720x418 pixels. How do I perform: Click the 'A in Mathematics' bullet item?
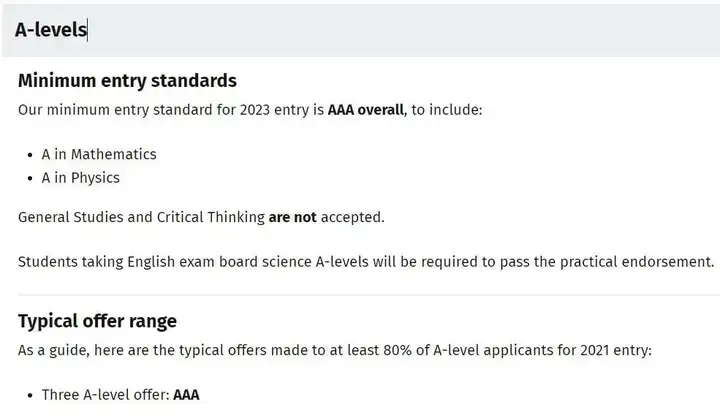point(99,154)
